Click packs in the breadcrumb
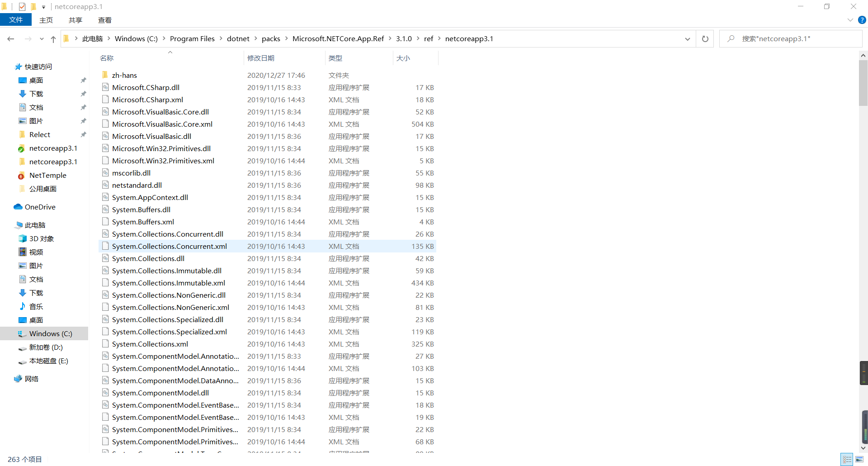 (271, 39)
